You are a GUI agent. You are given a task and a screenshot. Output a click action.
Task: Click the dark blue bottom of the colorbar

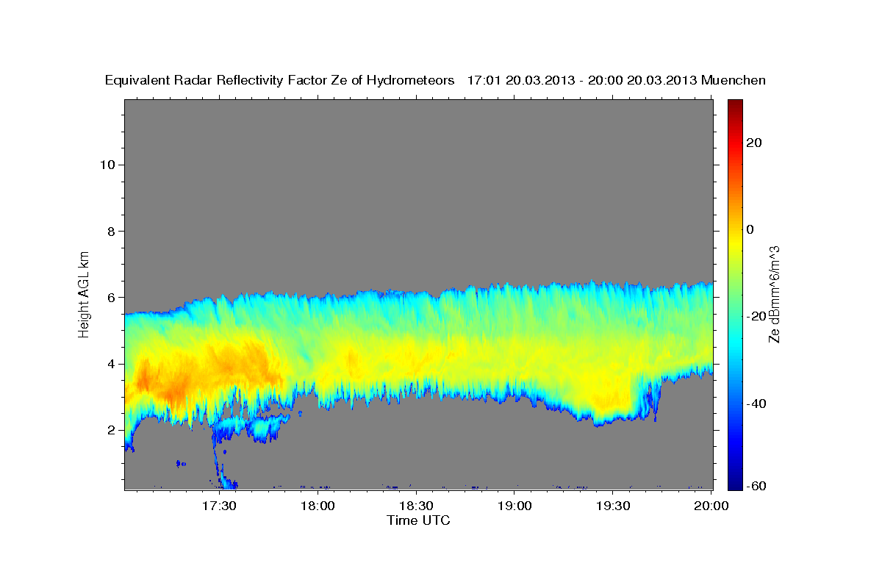734,483
